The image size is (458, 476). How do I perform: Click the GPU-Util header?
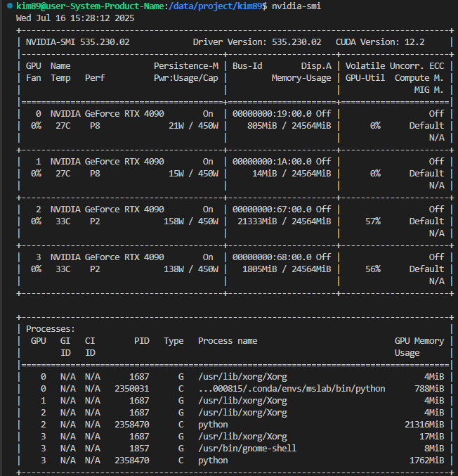[365, 78]
